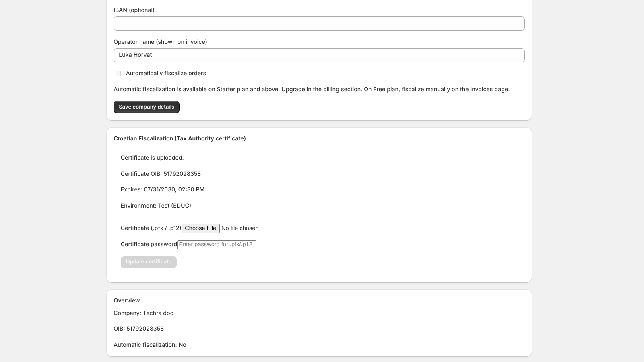The height and width of the screenshot is (362, 644).
Task: Click the IBAN optional input field
Action: click(x=319, y=23)
